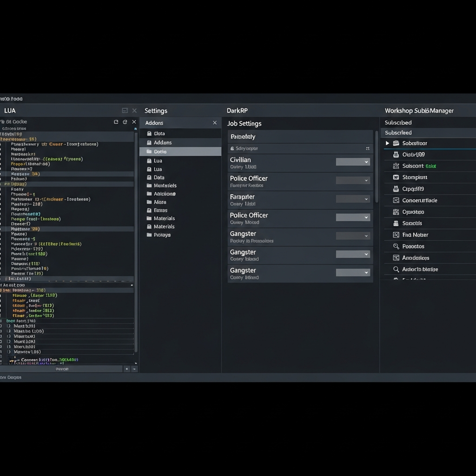Screen dimensions: 476x476
Task: Toggle the checkbox beside Mıavrlev L8S
Action: pos(9,352)
